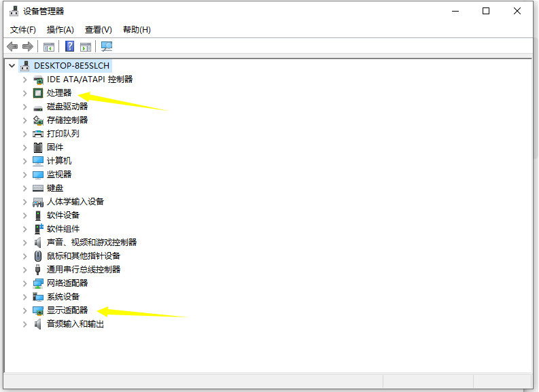The width and height of the screenshot is (539, 392).
Task: Collapse the DESKTOP-8E5SLCH root node
Action: [x=12, y=66]
